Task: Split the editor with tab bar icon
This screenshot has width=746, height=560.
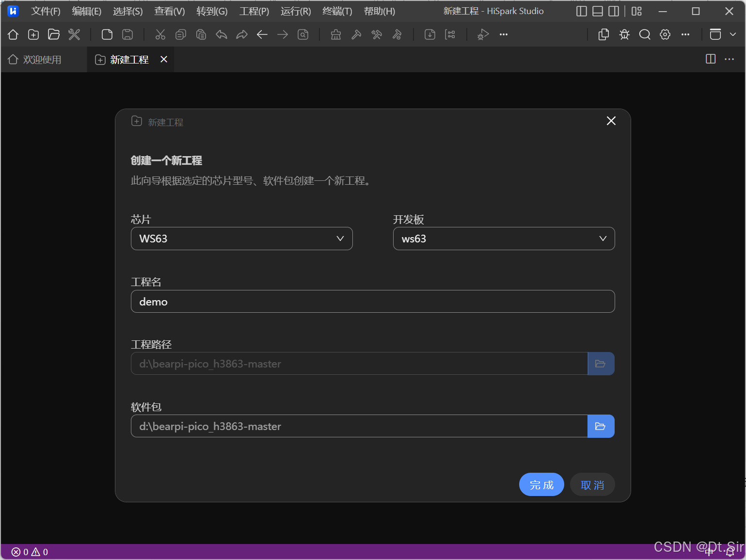Action: [x=711, y=59]
